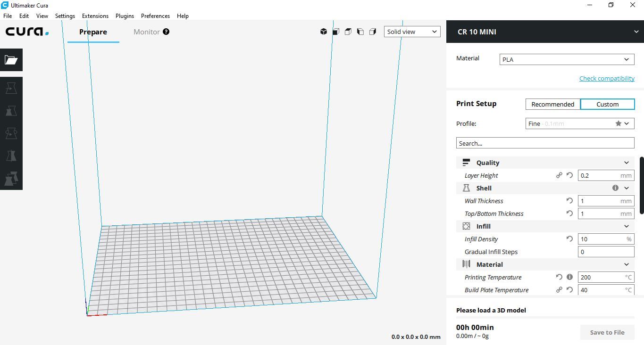Toggle the link icon beside Layer Height
The width and height of the screenshot is (644, 345).
click(x=559, y=175)
